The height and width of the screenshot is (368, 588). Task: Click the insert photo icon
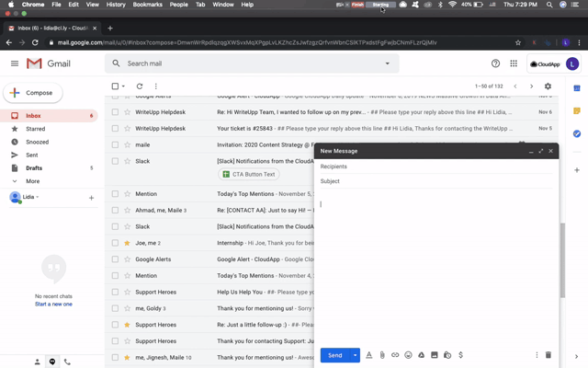click(x=434, y=355)
